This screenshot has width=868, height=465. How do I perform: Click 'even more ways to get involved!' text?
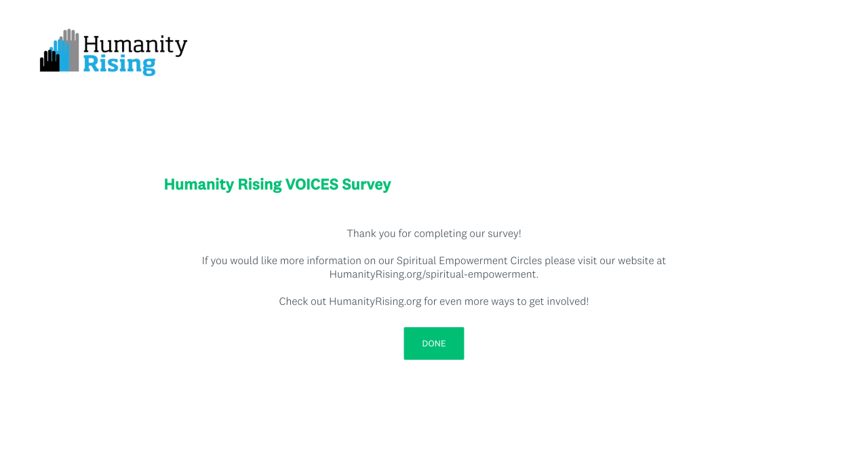click(x=514, y=301)
